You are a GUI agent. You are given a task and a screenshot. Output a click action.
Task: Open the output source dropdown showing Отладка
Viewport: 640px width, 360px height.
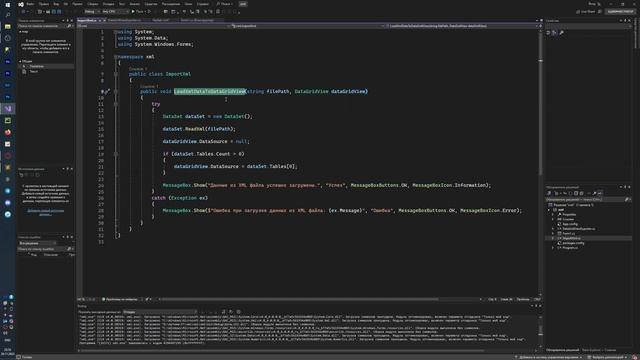160,312
